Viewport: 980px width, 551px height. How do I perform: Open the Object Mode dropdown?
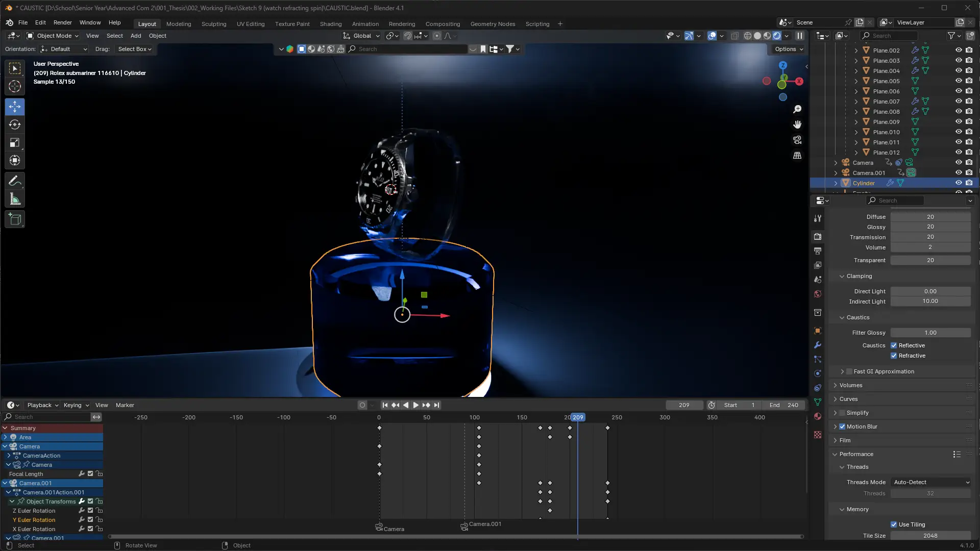pyautogui.click(x=53, y=36)
